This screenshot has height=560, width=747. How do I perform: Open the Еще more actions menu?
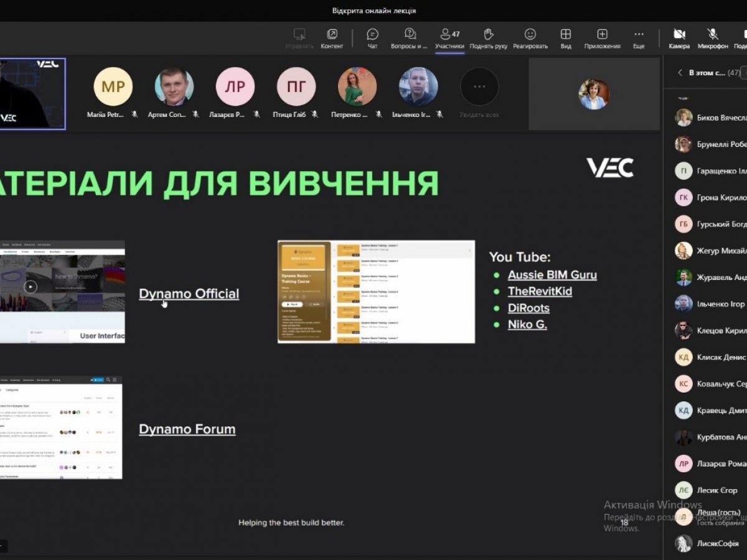click(639, 38)
